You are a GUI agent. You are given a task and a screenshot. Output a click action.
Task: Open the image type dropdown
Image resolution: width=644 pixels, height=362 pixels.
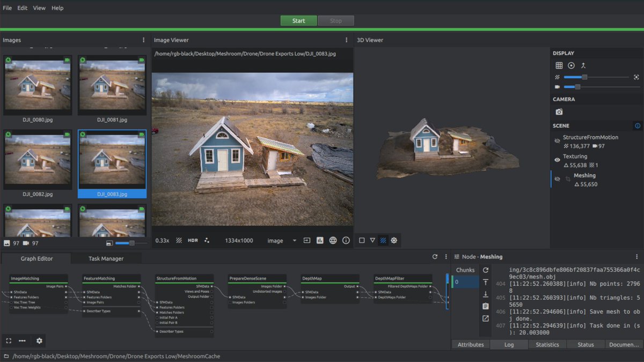point(282,241)
